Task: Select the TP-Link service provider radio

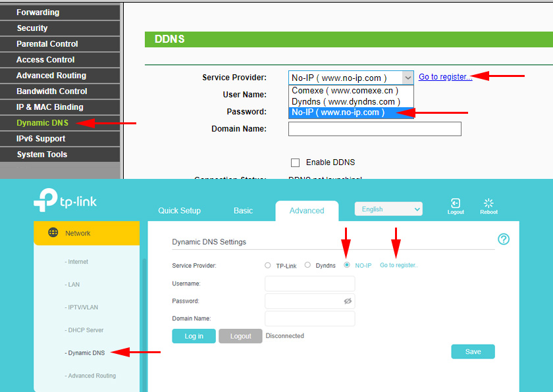Action: 268,266
